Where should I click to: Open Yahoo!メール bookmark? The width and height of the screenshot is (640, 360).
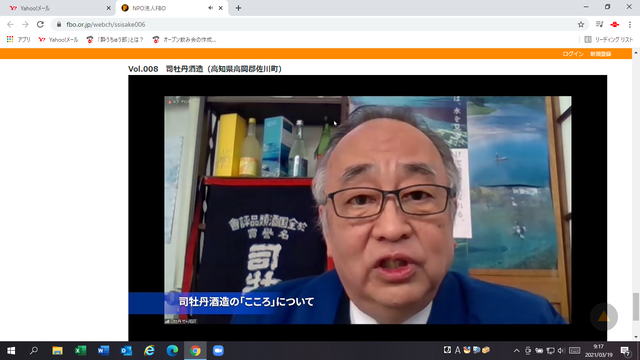click(x=58, y=40)
